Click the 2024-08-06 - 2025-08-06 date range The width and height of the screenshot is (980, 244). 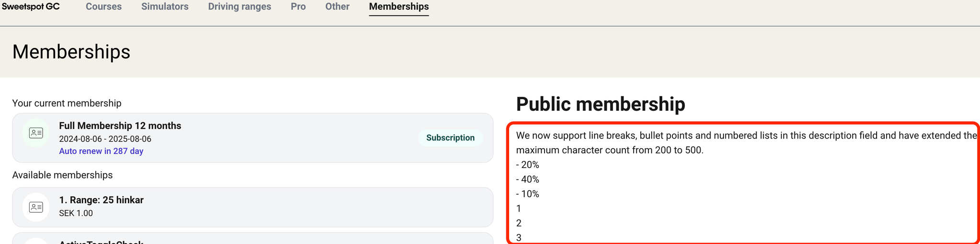tap(105, 139)
